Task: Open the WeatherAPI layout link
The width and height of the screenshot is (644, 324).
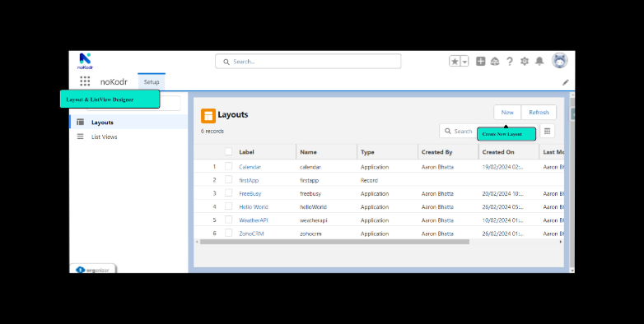Action: pos(254,220)
